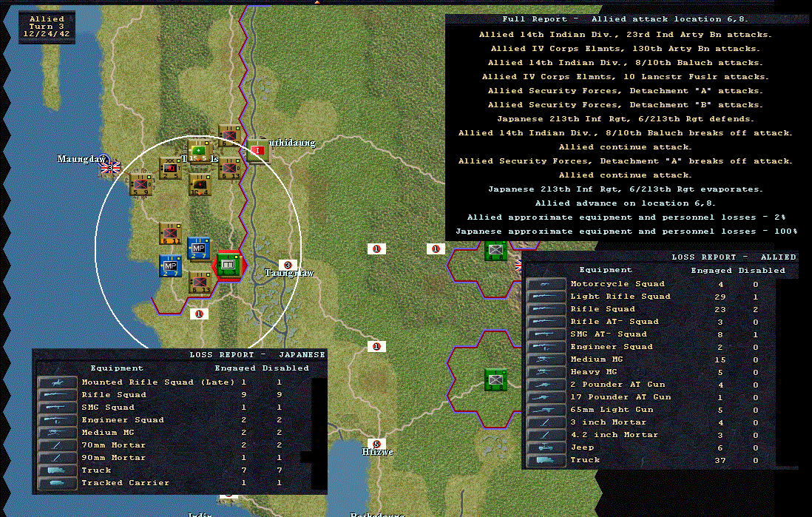812x517 pixels.
Task: Select the orange-striped infantry counter 6-11
Action: click(170, 234)
